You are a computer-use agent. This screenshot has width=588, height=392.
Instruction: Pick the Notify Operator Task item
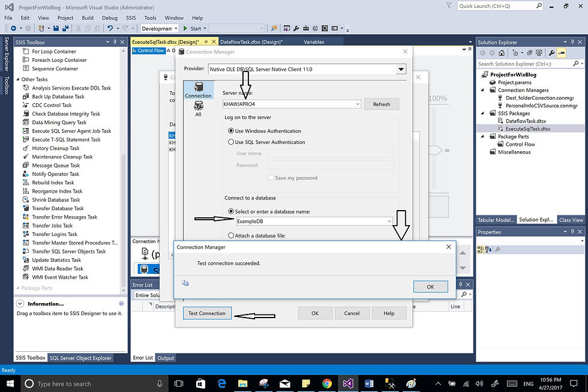[x=55, y=174]
